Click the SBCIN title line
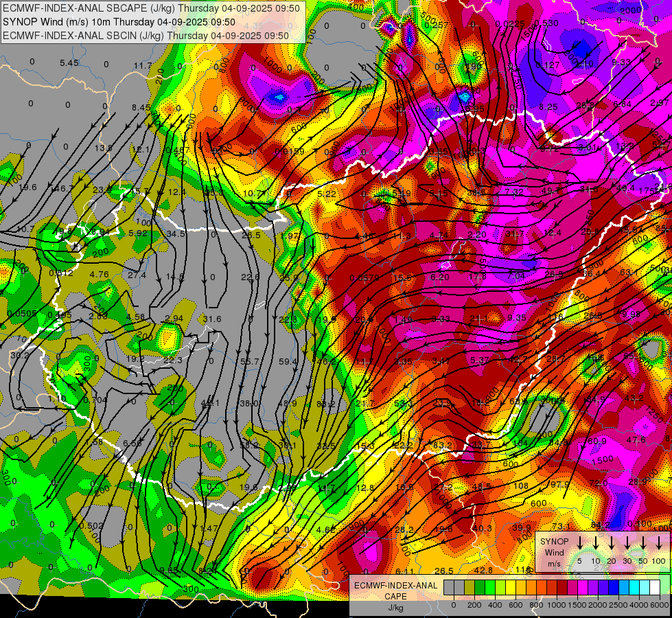Screen dimensions: 672x618 click(x=146, y=36)
